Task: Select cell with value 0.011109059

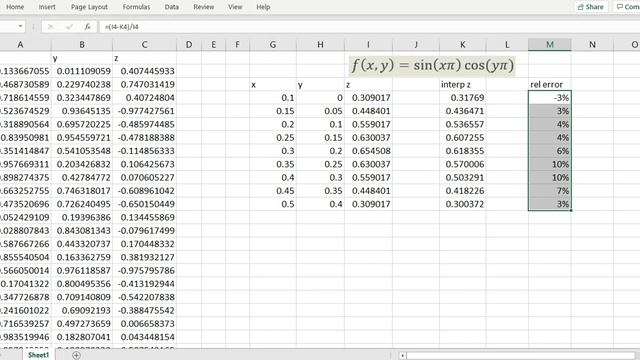Action: (x=82, y=71)
